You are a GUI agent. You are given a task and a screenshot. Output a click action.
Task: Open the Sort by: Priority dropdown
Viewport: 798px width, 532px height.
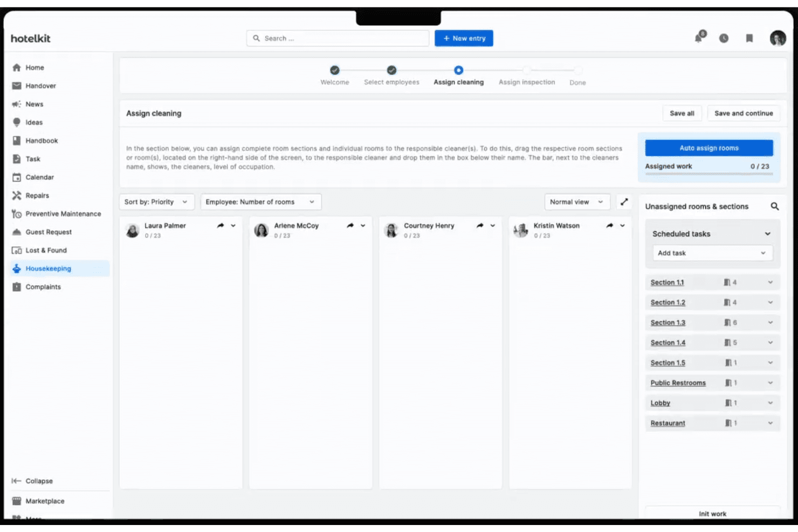click(x=156, y=202)
